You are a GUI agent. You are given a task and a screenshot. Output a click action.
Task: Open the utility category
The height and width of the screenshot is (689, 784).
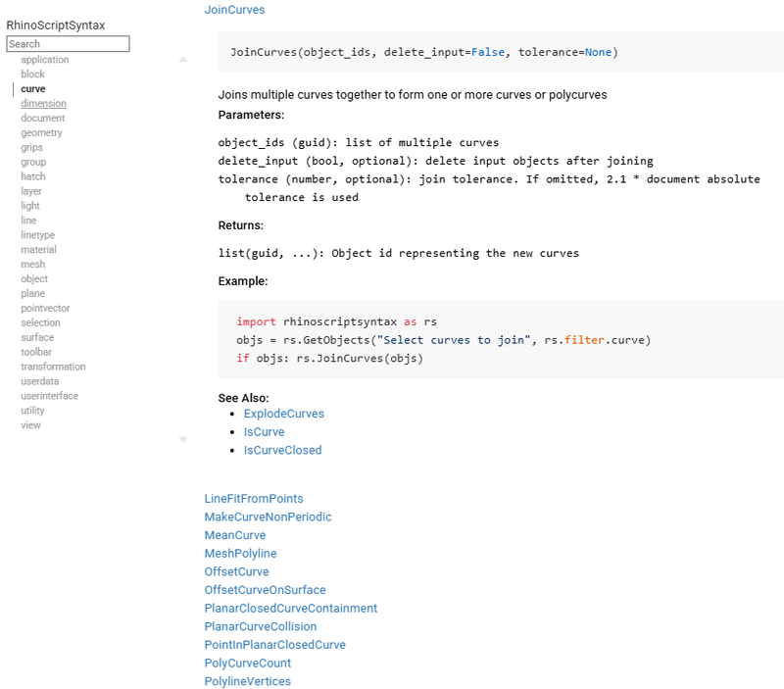tap(32, 411)
